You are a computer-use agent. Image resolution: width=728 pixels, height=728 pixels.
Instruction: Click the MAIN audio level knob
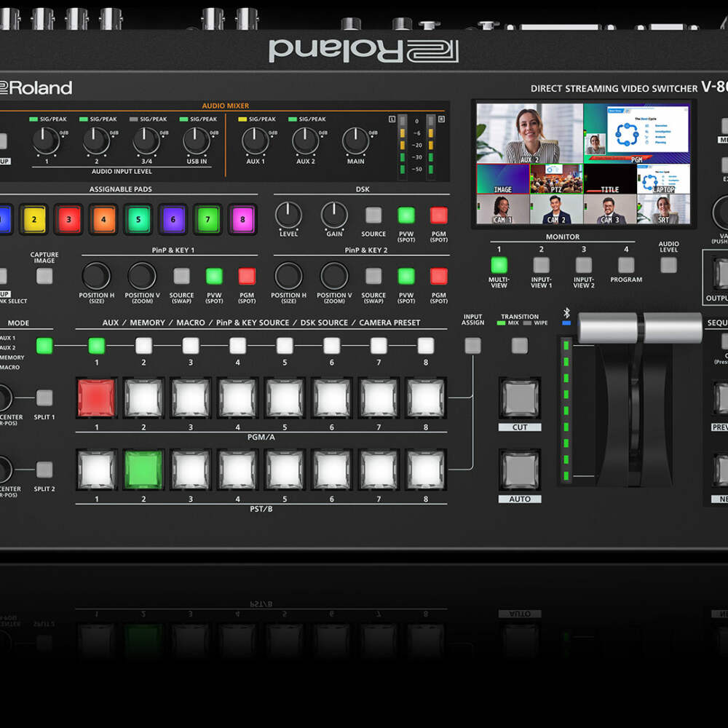[x=356, y=141]
